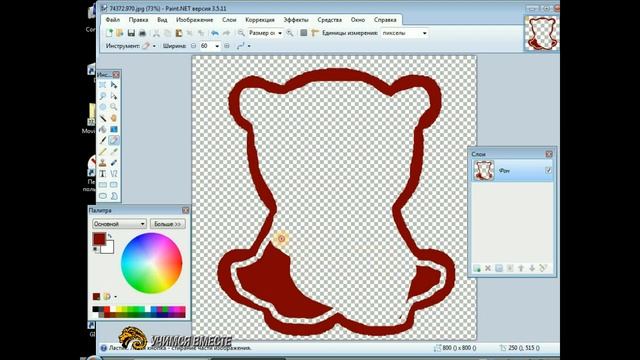Image resolution: width=640 pixels, height=360 pixels.
Task: Select the Zoom tool in toolbox
Action: point(114,107)
